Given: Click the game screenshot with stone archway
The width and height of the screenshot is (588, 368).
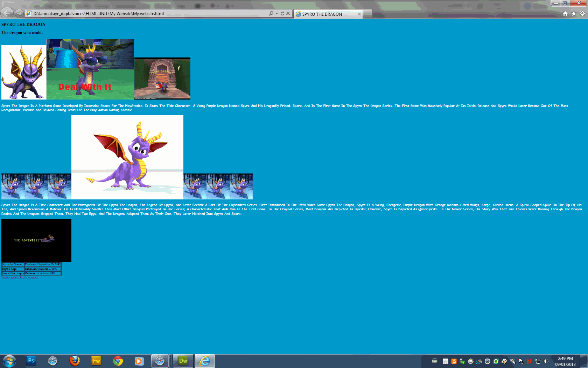Looking at the screenshot, I should click(x=162, y=79).
